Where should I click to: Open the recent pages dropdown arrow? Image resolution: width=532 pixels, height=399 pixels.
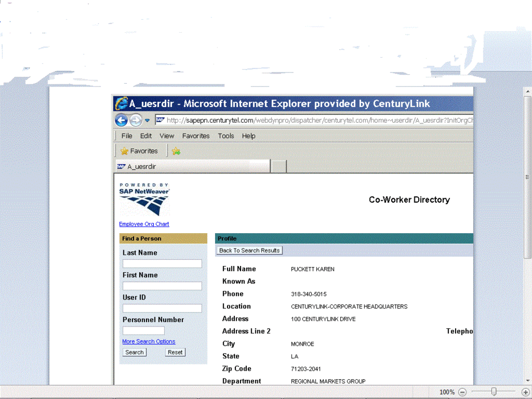147,120
